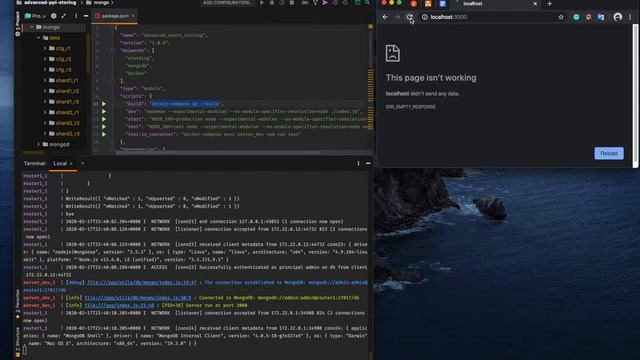Open the orange browser extension icon
640x360 pixels.
coord(588,17)
